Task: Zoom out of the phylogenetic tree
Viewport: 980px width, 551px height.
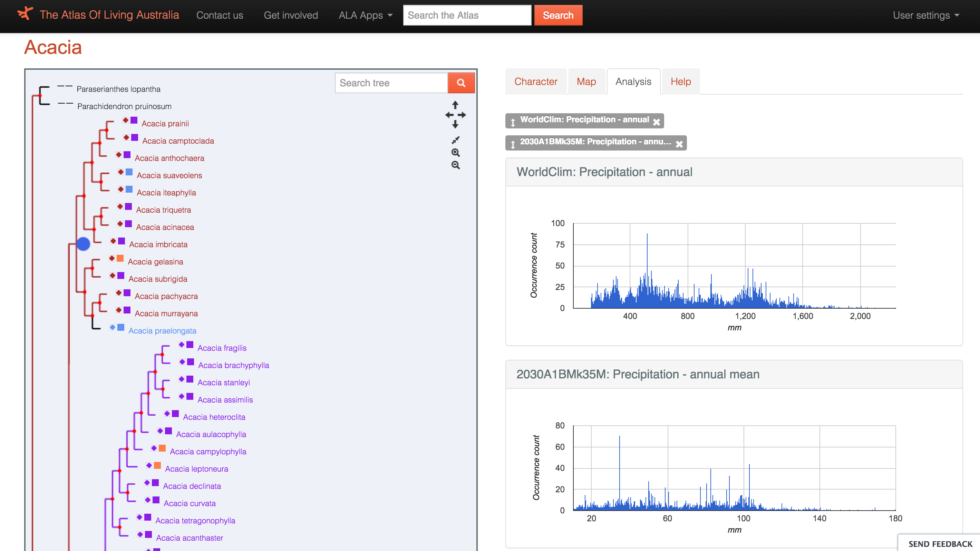Action: point(455,165)
